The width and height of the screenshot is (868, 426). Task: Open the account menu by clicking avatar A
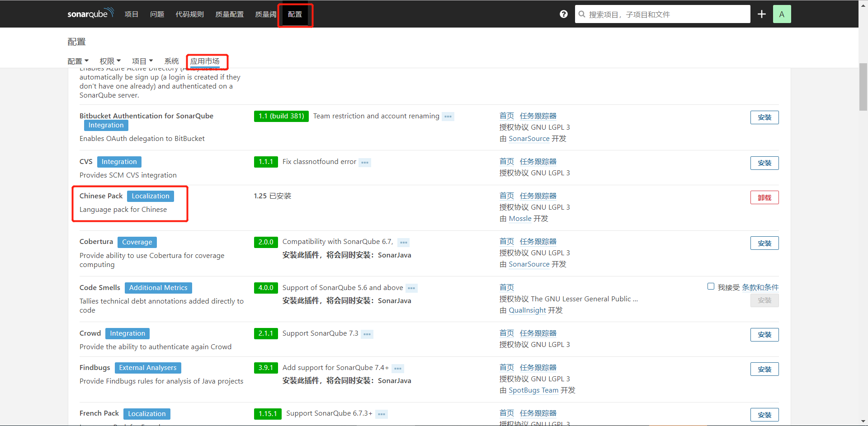click(x=782, y=14)
